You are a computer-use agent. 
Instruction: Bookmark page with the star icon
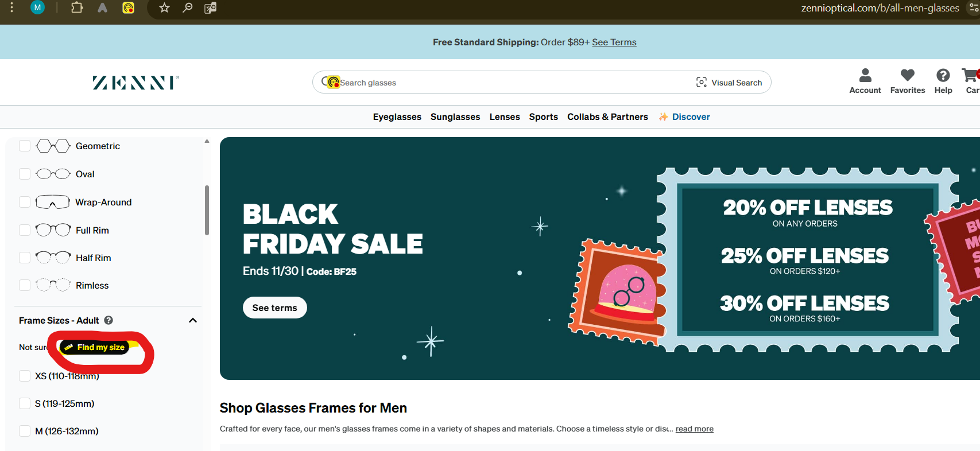165,8
